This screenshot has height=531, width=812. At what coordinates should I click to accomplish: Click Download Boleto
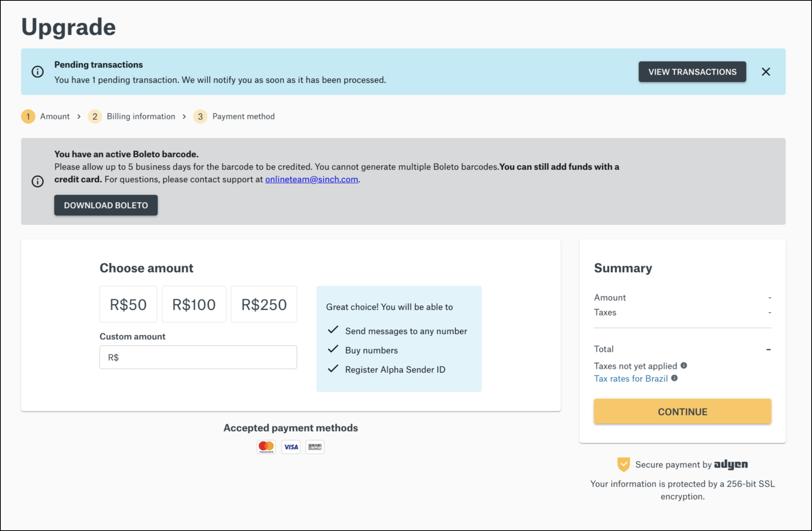coord(106,205)
